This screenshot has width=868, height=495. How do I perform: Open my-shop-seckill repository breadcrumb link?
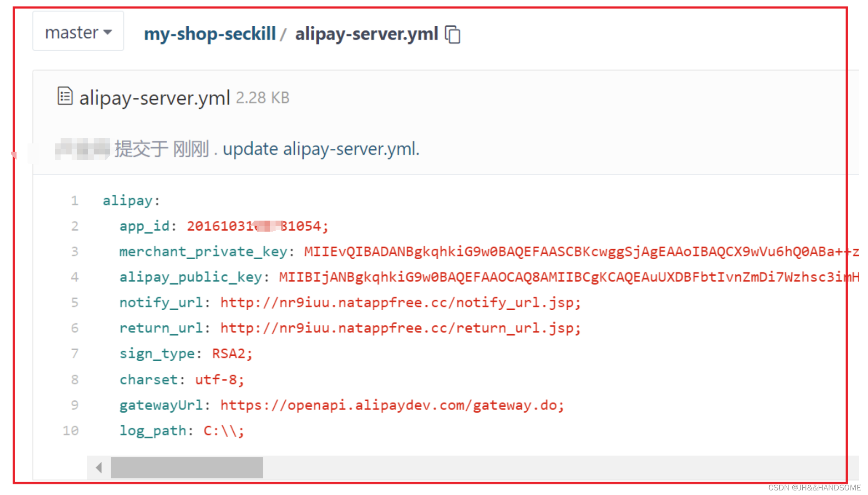[x=210, y=34]
